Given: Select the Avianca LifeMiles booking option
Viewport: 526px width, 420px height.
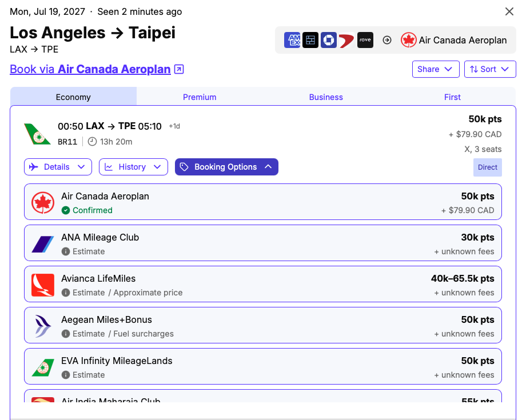Looking at the screenshot, I should (262, 284).
